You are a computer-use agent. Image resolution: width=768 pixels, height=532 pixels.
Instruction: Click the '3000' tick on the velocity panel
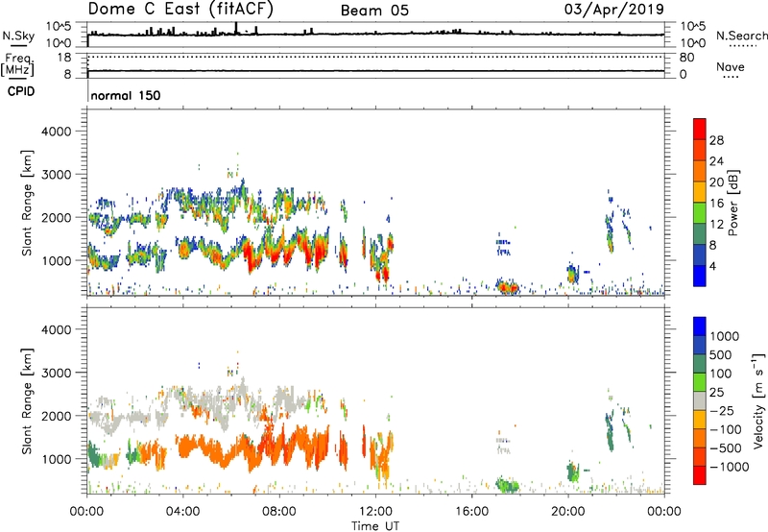(x=56, y=373)
